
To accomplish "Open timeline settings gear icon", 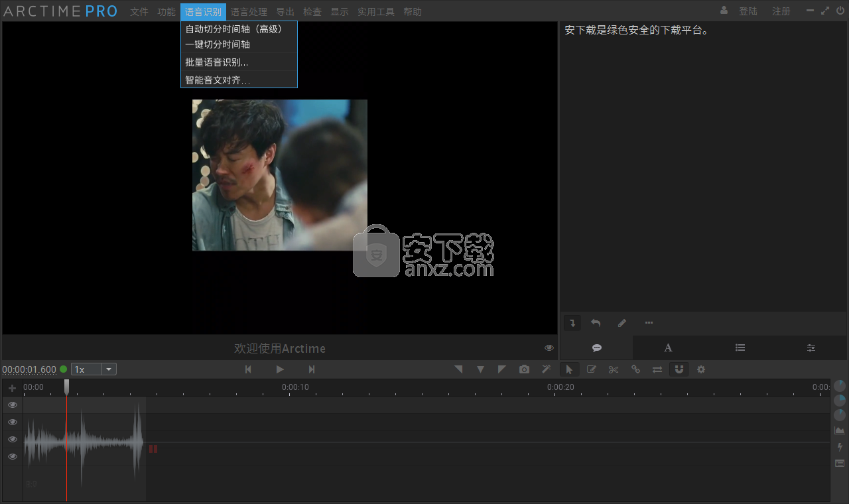I will pyautogui.click(x=701, y=369).
